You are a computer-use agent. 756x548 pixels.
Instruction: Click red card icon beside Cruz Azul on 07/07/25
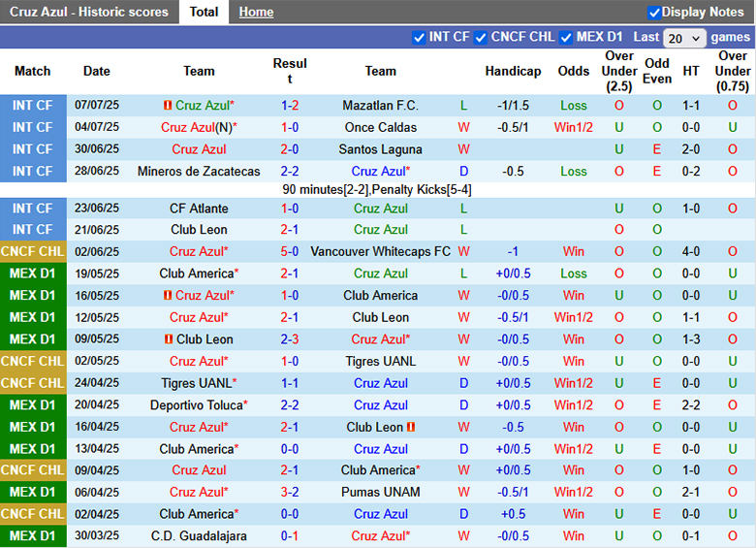click(168, 105)
